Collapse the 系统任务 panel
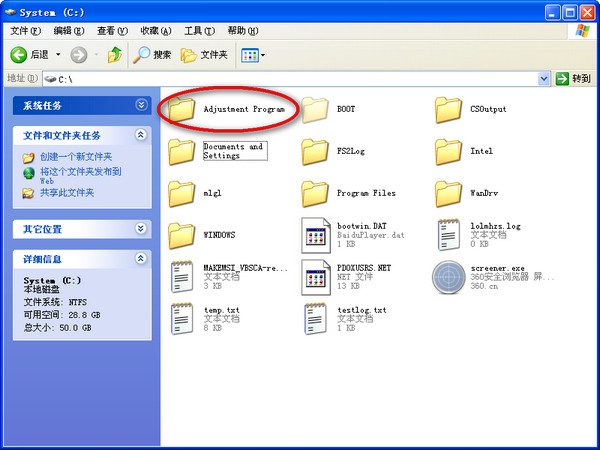Viewport: 600px width, 450px height. [x=141, y=104]
